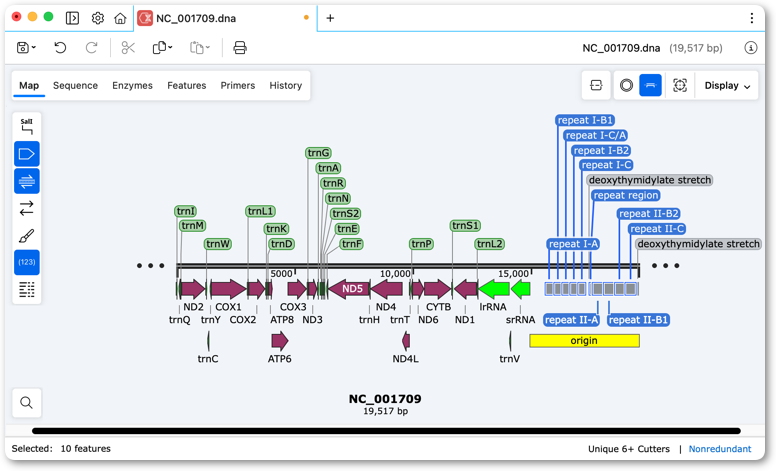This screenshot has width=776, height=471.
Task: Select the repeat I-B1 label
Action: [x=585, y=120]
